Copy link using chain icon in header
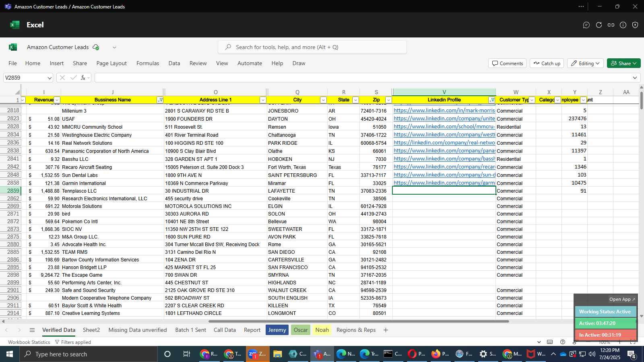 pos(611,25)
